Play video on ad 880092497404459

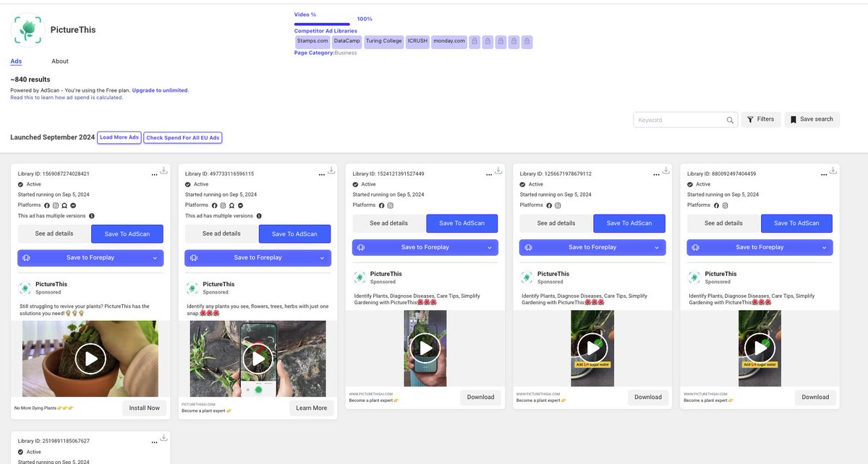(760, 348)
